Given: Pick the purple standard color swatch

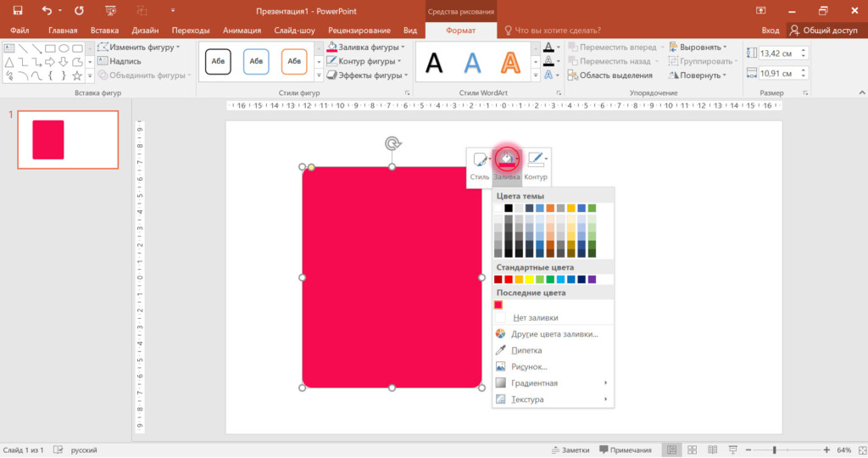Looking at the screenshot, I should [592, 279].
